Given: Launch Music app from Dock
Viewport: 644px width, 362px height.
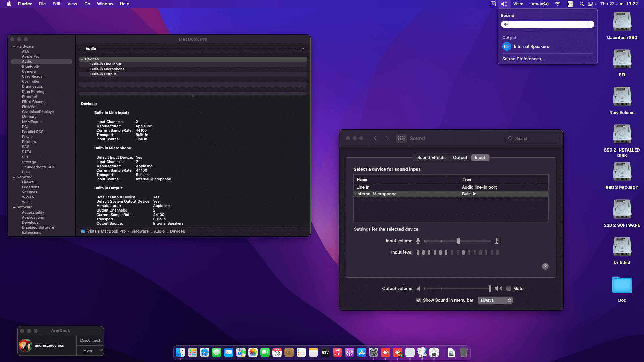Looking at the screenshot, I should point(337,352).
